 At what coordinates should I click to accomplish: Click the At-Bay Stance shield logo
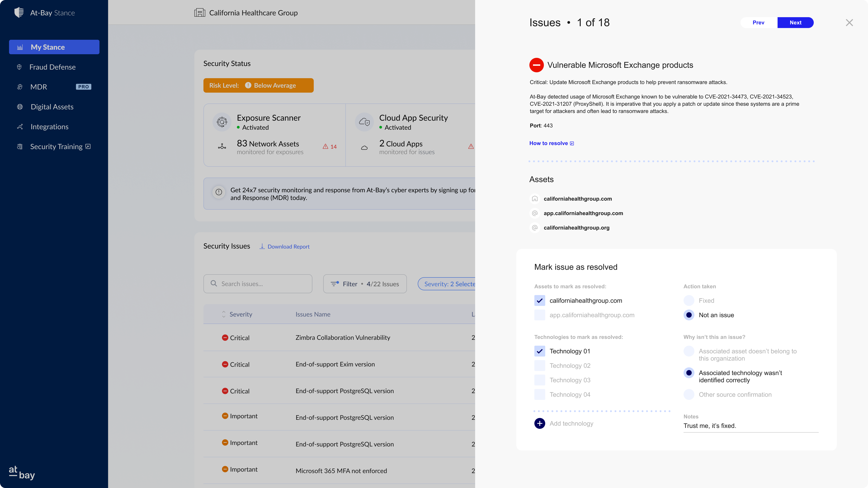click(19, 13)
